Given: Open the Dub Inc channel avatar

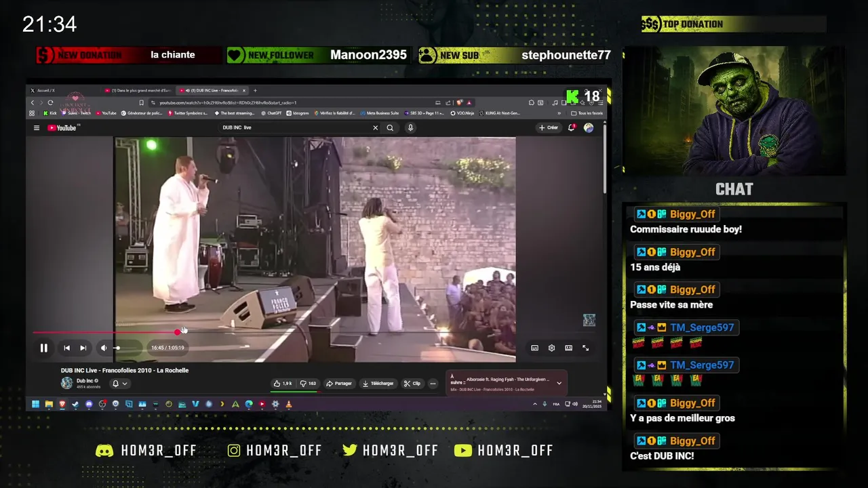Looking at the screenshot, I should [66, 383].
